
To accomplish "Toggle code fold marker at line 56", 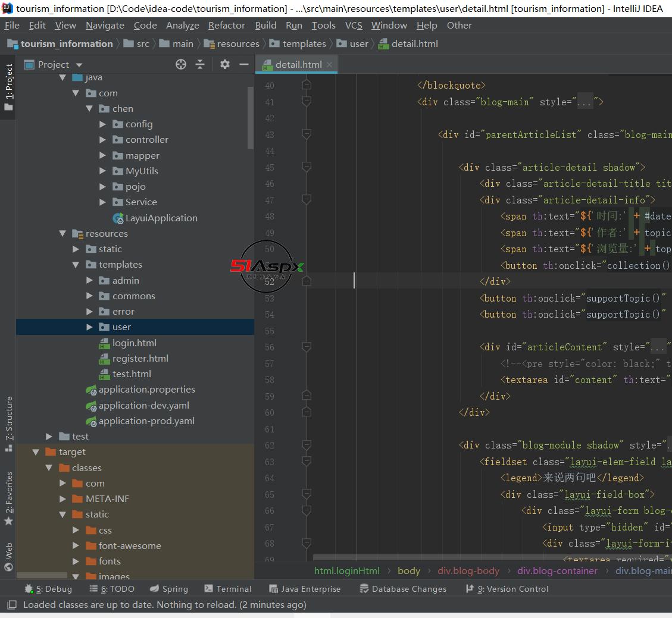I will click(307, 347).
